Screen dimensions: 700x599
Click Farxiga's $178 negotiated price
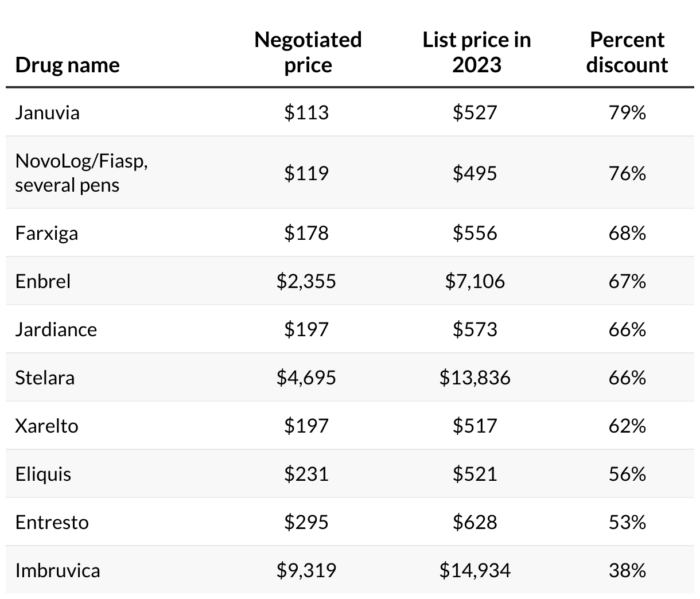click(x=306, y=233)
